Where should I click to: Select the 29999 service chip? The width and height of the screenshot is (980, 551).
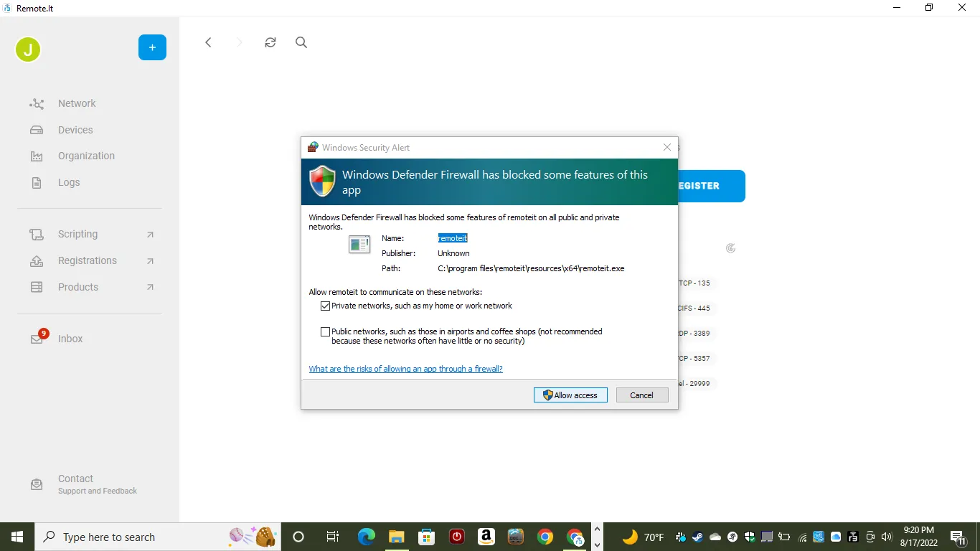[698, 384]
